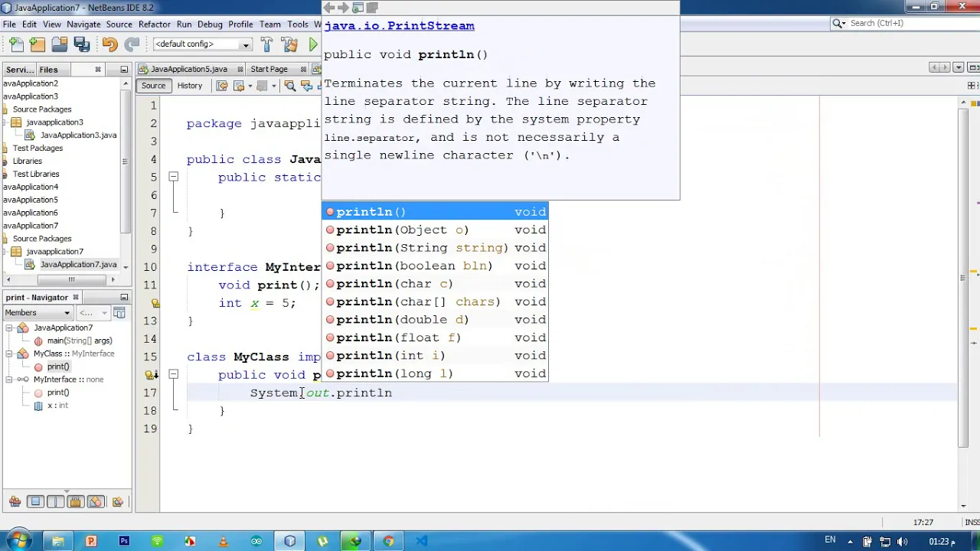This screenshot has width=980, height=551.
Task: Click the Navigator panel layout icon beside filter
Action: (119, 312)
